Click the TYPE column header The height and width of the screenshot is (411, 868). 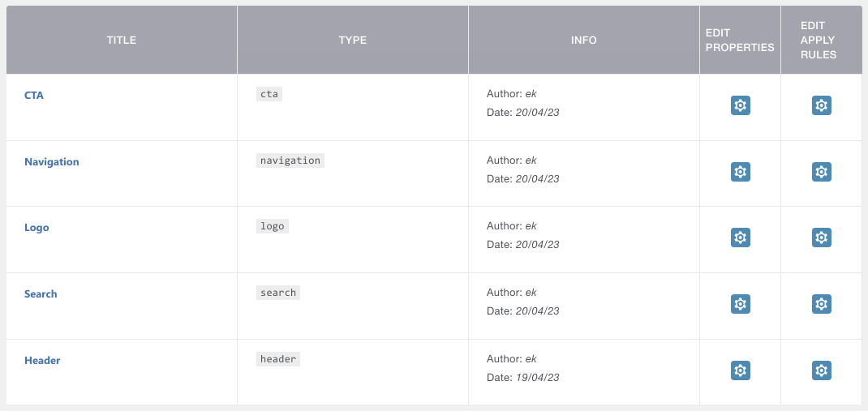353,40
